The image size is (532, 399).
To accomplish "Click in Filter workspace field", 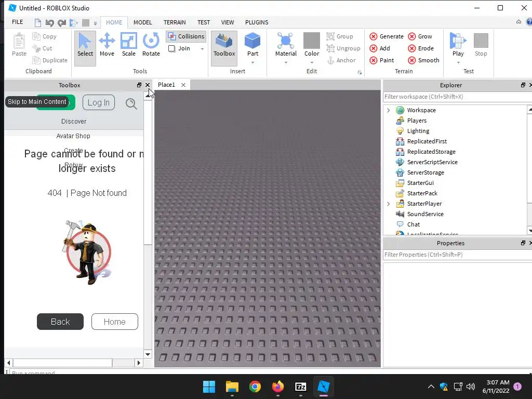I will tap(457, 97).
